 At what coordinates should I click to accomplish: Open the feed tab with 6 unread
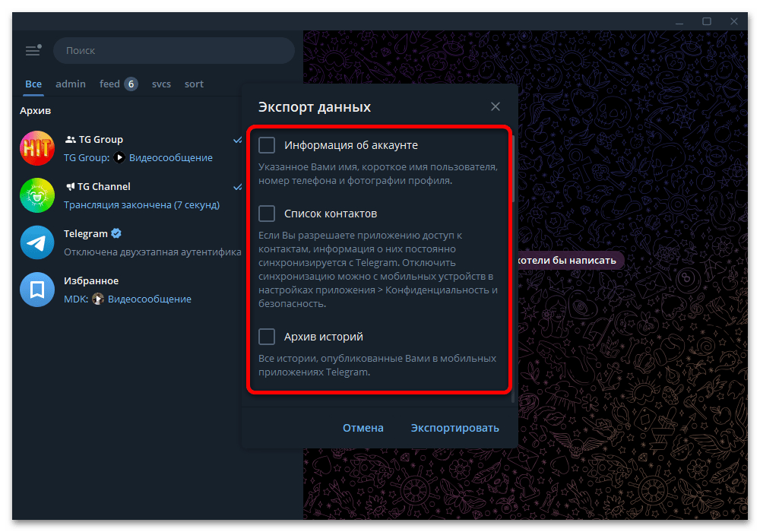pos(118,84)
